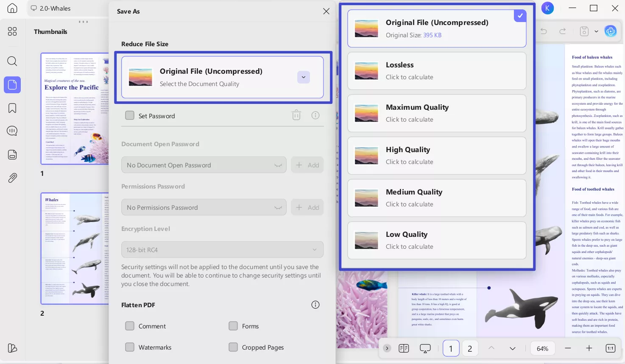
Task: Start slideshow presentation mode icon
Action: point(425,348)
